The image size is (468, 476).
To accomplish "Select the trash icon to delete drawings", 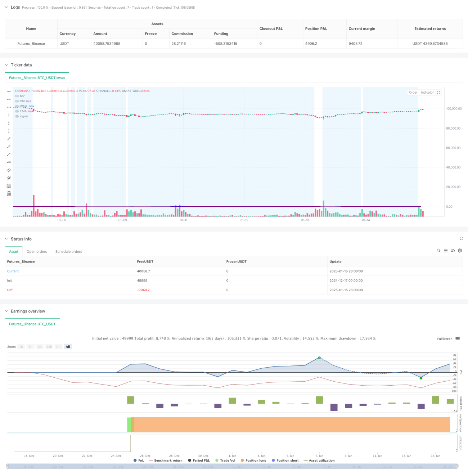I will tap(9, 194).
